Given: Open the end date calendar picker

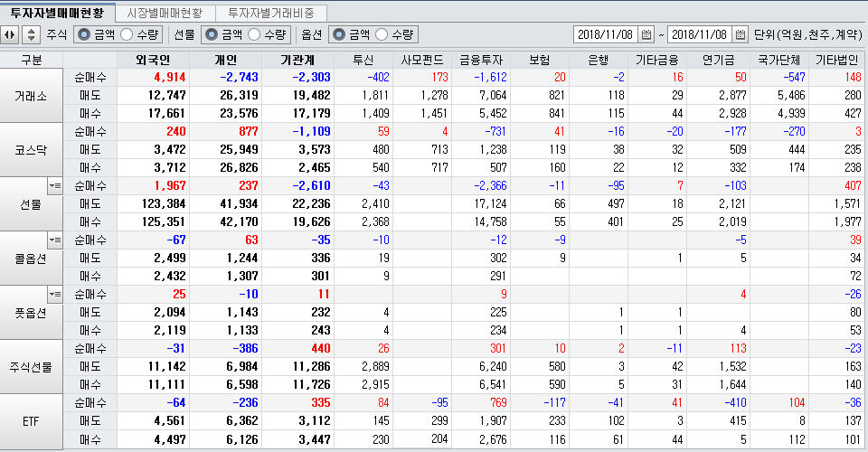Looking at the screenshot, I should click(x=740, y=34).
